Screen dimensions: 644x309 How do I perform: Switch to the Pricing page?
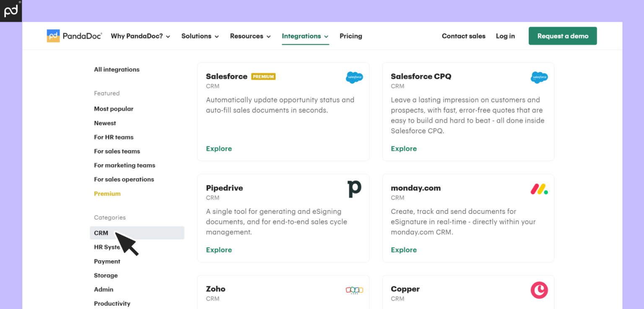[x=351, y=36]
